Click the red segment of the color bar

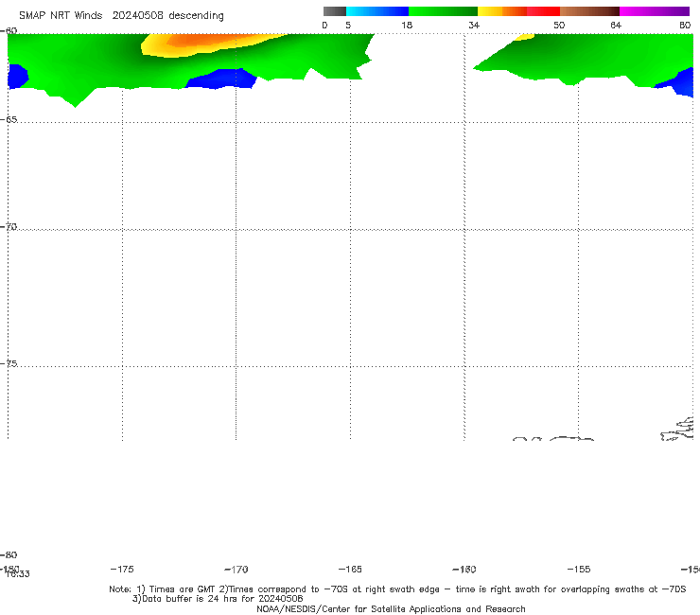click(543, 11)
